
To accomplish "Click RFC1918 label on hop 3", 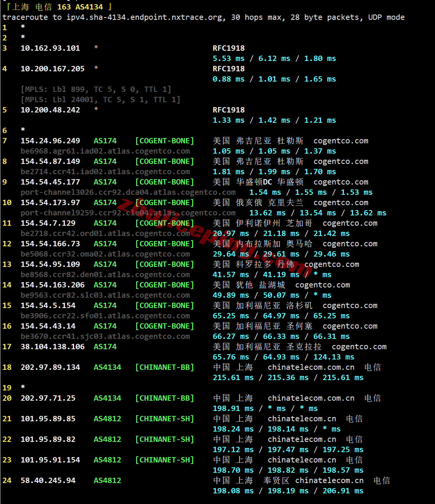I will [229, 48].
